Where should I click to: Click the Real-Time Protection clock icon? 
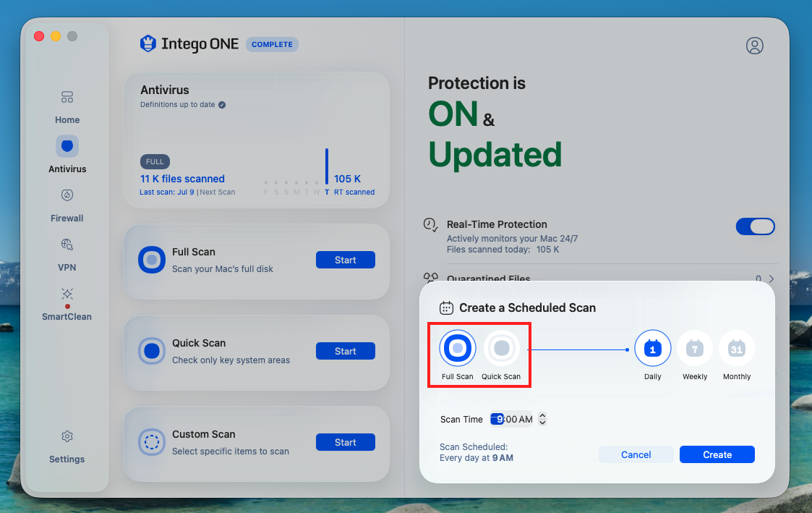[x=430, y=224]
